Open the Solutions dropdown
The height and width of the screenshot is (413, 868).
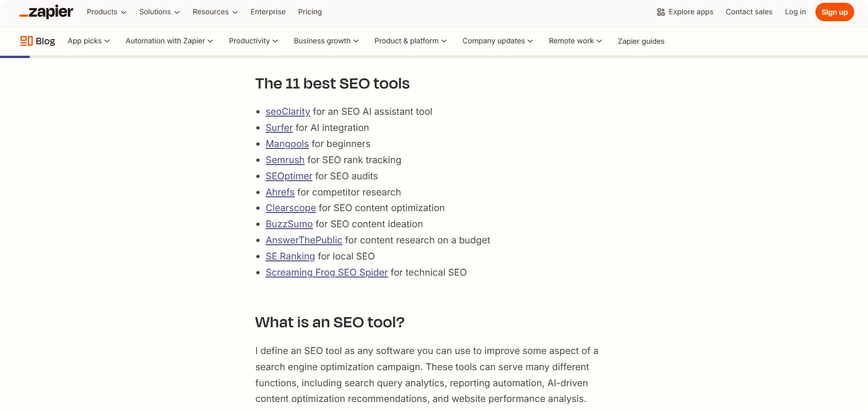tap(159, 12)
